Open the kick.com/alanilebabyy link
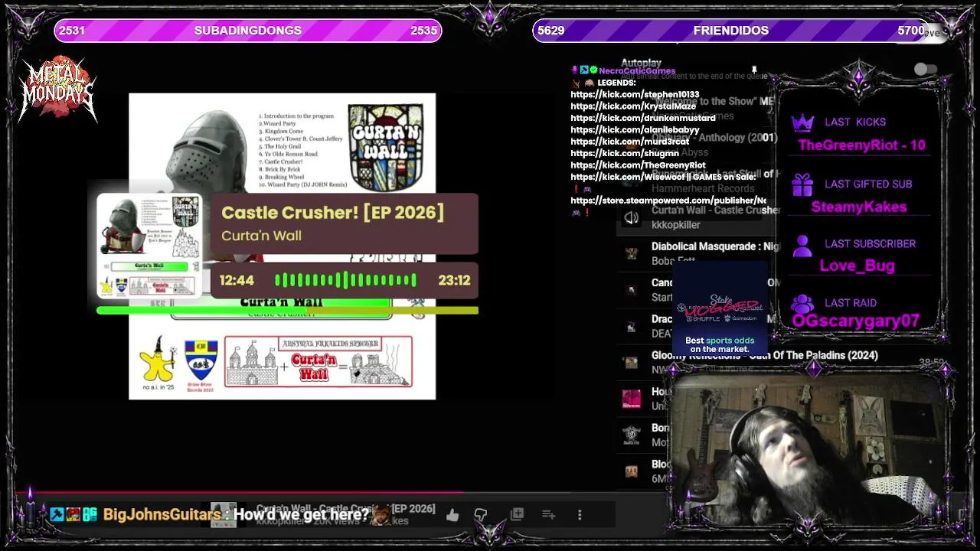The image size is (980, 551). pyautogui.click(x=635, y=130)
